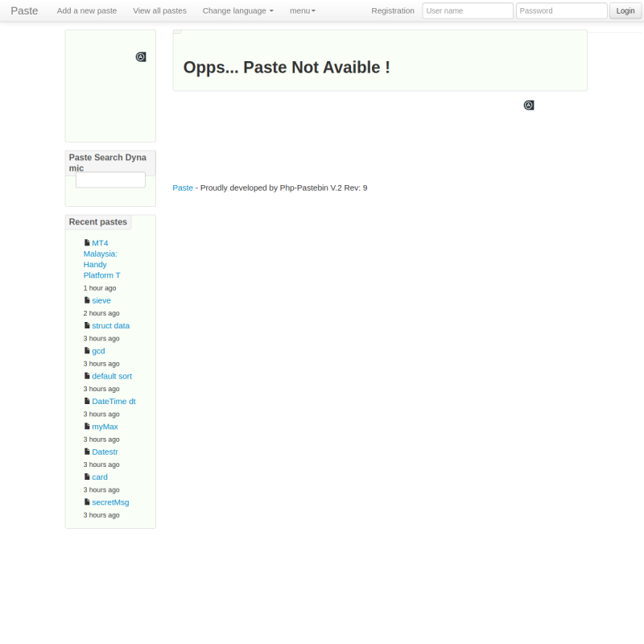644x644 pixels.
Task: Click the Login button
Action: coord(625,10)
